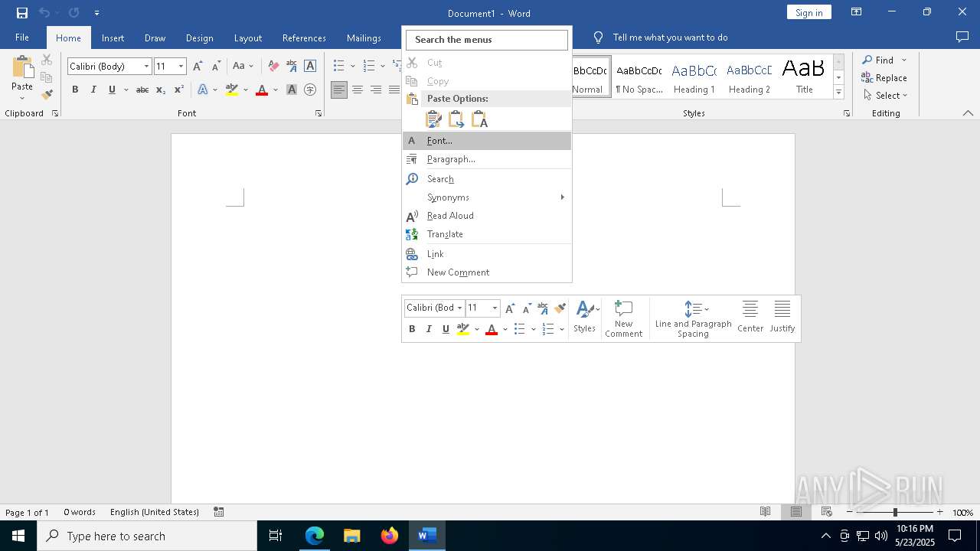
Task: Click the Find button in Editing group
Action: pos(877,60)
